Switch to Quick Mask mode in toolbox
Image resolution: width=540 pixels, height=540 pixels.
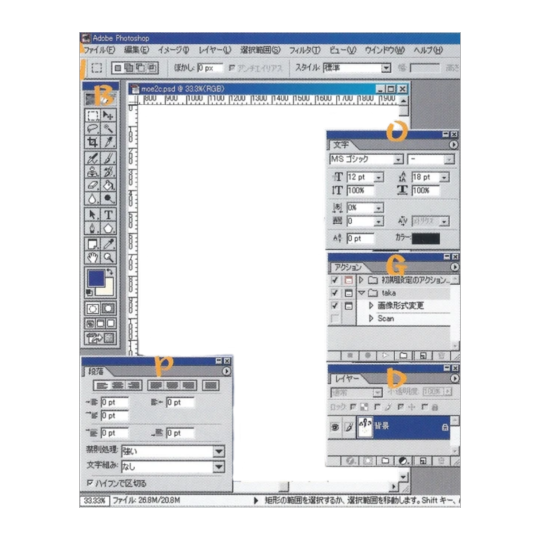coord(108,309)
